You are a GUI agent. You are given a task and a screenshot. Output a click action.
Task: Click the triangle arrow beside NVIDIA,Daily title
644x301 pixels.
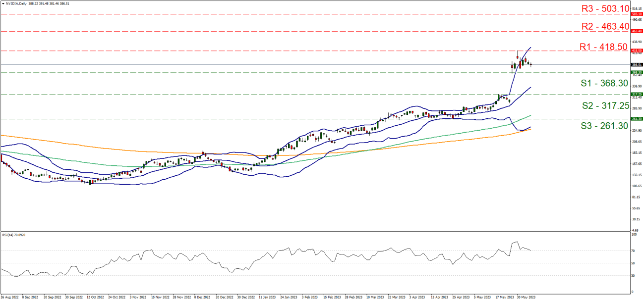coord(3,2)
